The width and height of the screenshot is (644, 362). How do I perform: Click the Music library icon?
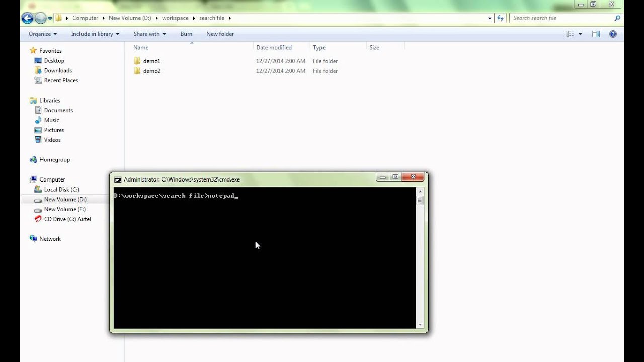tap(38, 120)
